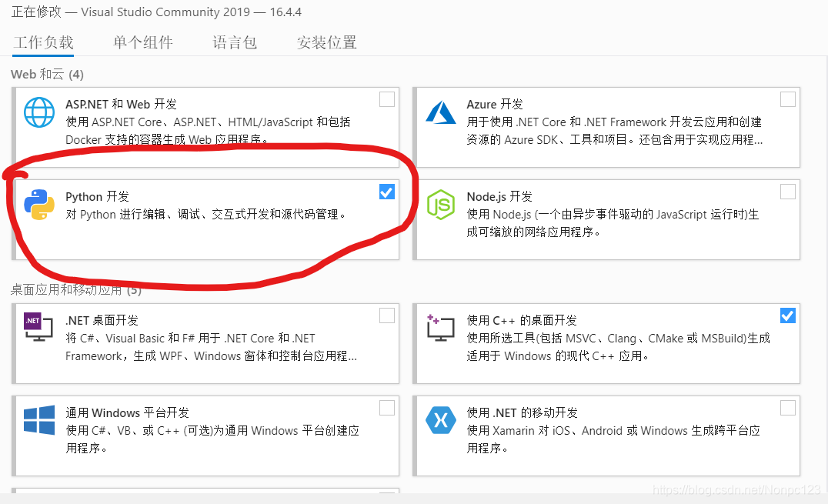This screenshot has height=504, width=828.
Task: Click the Python 开发 card title
Action: click(x=97, y=196)
